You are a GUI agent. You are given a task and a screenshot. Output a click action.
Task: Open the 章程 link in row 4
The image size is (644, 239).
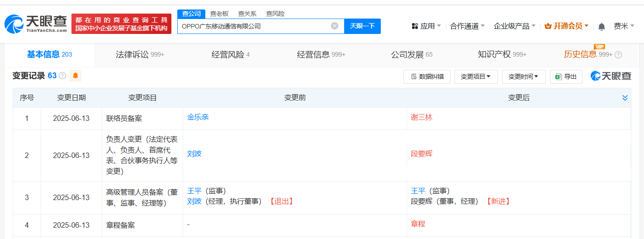coord(418,224)
